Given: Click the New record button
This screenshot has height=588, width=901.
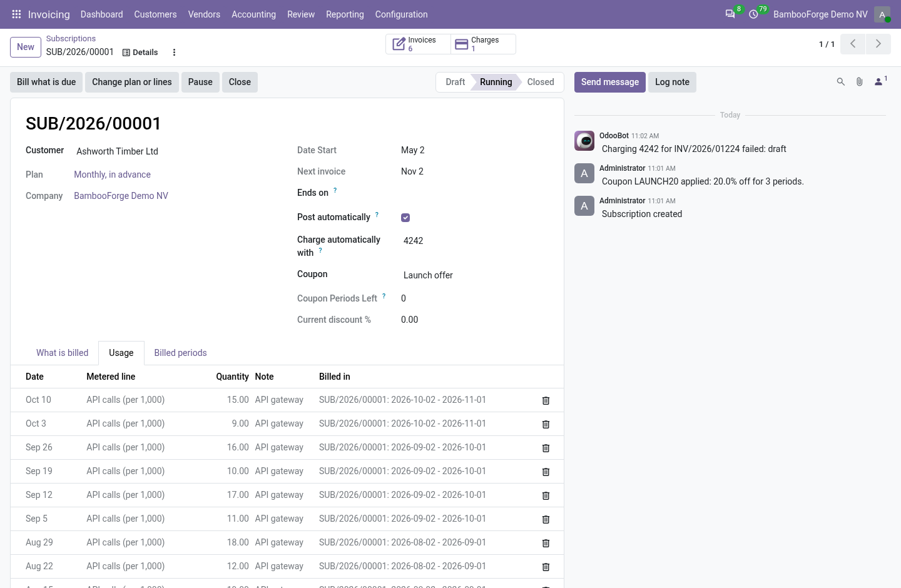Looking at the screenshot, I should coord(26,47).
